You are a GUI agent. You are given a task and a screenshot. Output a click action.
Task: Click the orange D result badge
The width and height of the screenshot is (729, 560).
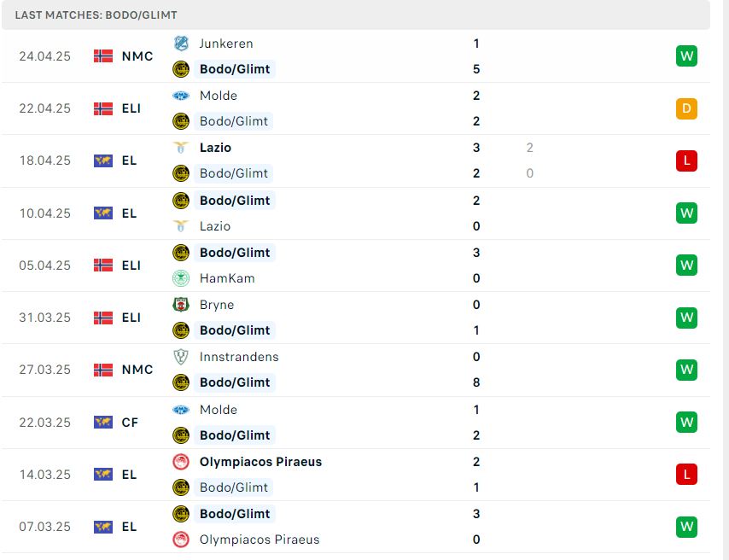pos(686,108)
